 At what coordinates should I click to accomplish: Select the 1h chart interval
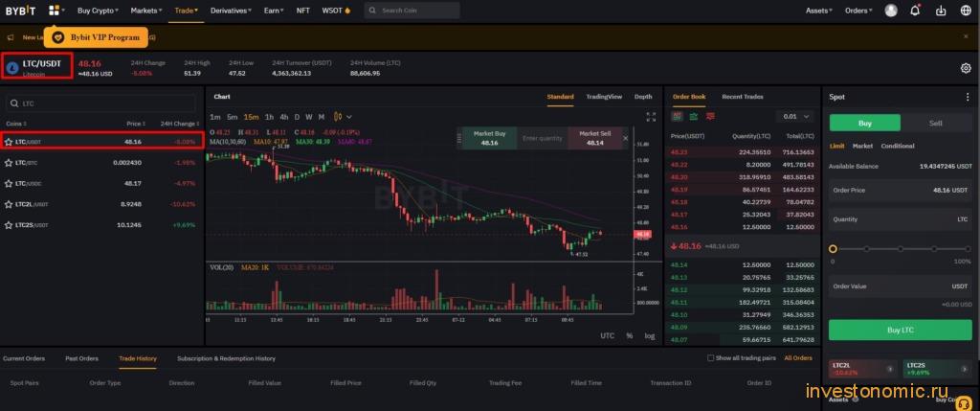coord(269,117)
